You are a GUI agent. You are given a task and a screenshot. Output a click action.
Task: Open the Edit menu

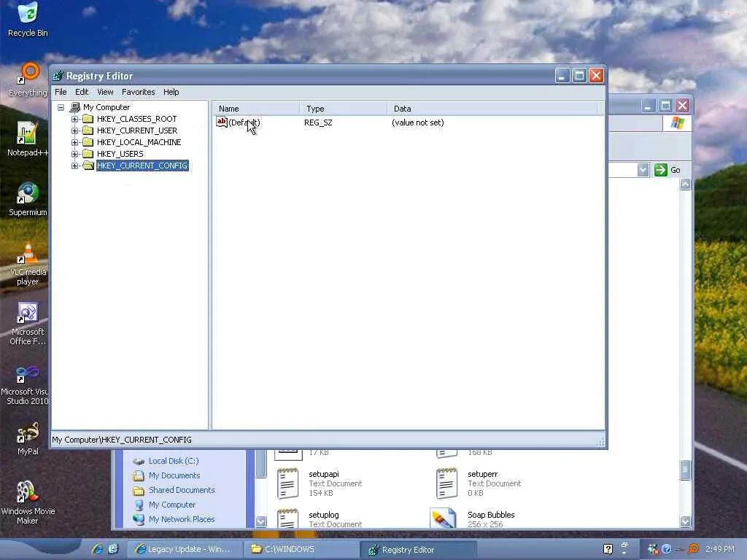click(x=82, y=92)
